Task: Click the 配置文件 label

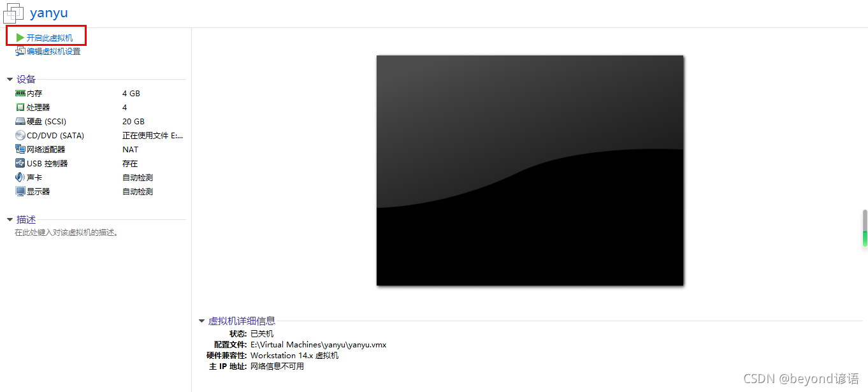Action: coord(230,344)
